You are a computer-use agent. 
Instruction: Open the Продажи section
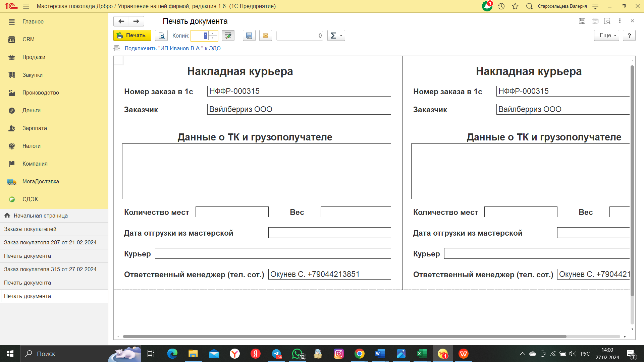click(34, 57)
